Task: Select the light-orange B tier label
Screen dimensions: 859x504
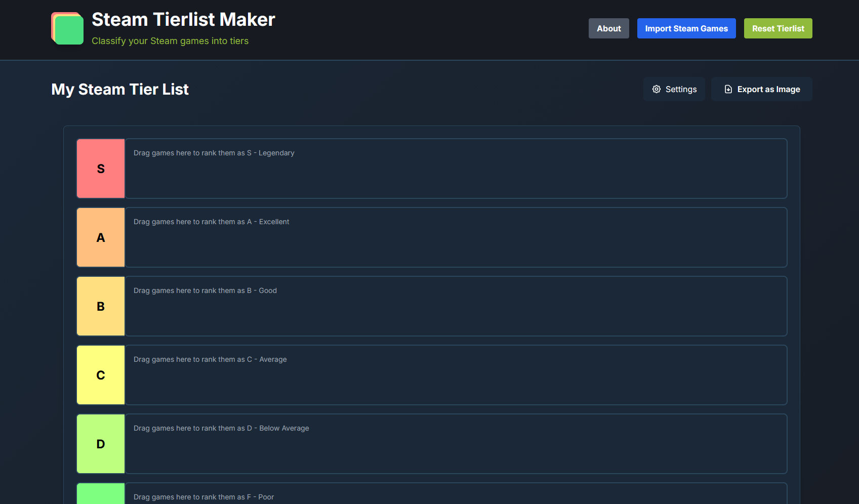Action: tap(101, 306)
